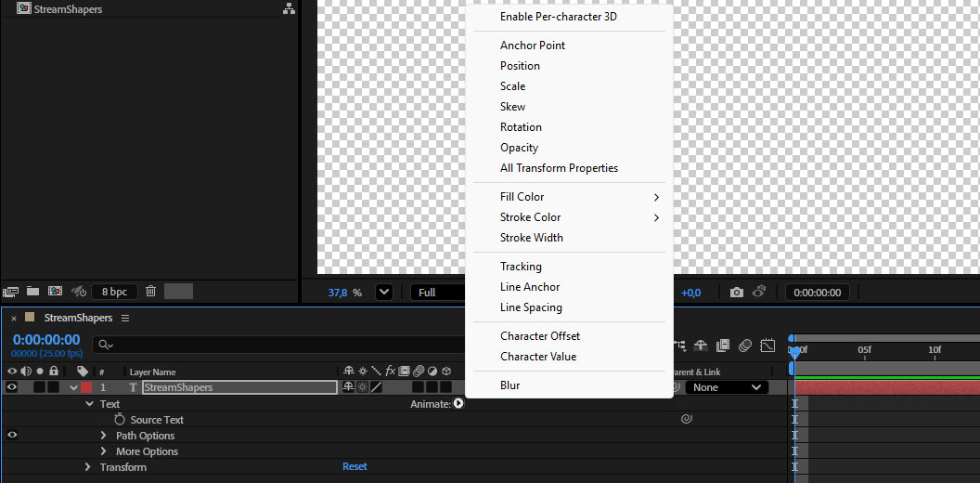
Task: Click the Source Text stopwatch icon
Action: pos(120,420)
